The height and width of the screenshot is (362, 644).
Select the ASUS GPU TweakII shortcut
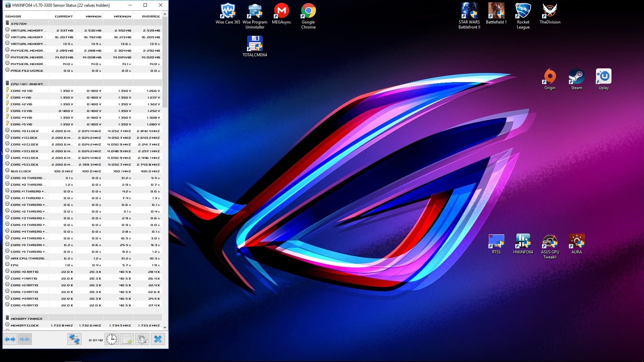pyautogui.click(x=550, y=246)
